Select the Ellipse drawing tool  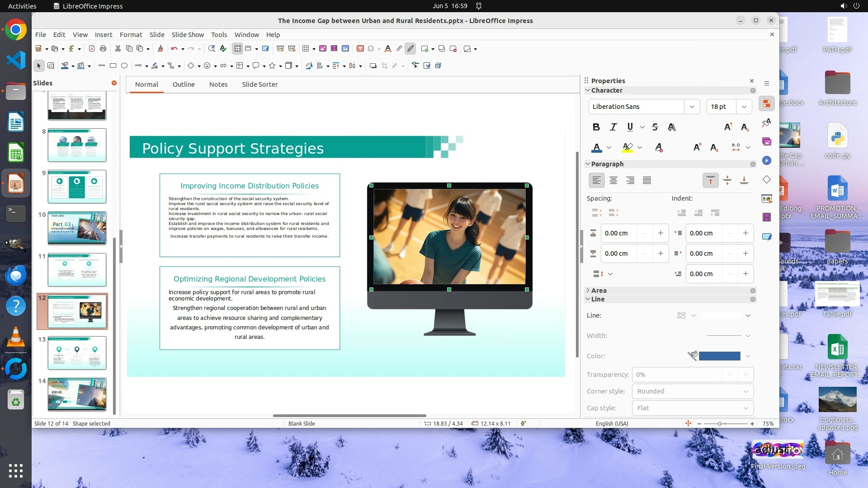[x=124, y=66]
